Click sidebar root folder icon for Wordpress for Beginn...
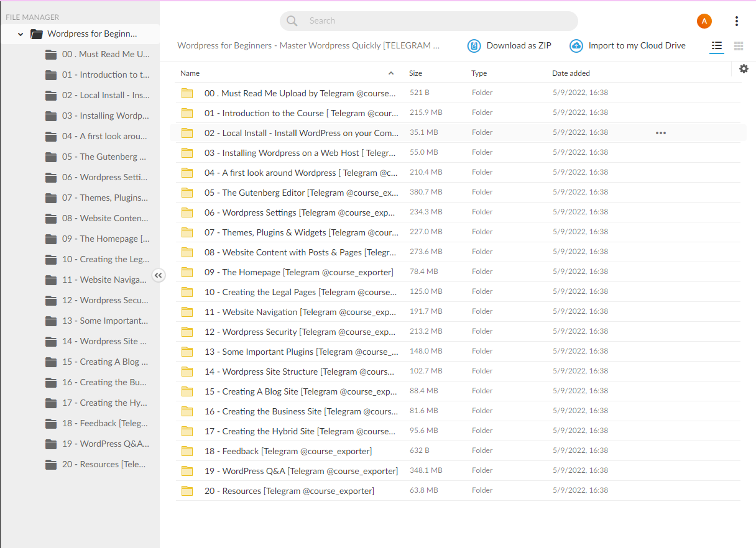This screenshot has height=548, width=756. tap(37, 34)
